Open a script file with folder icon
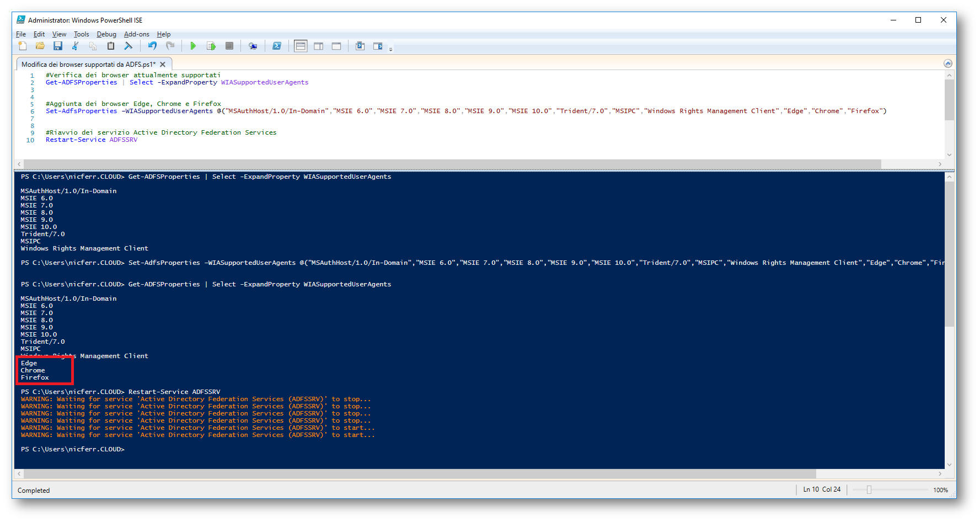The height and width of the screenshot is (522, 980). (40, 46)
